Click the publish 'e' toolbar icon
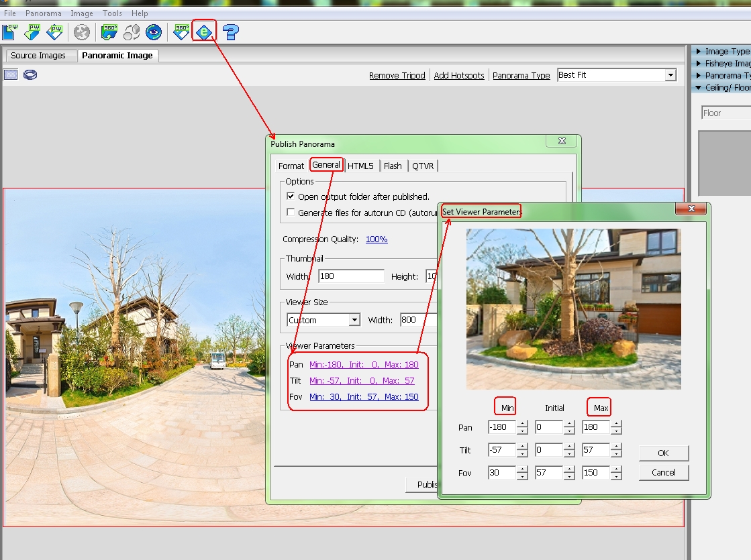Viewport: 751px width, 560px height. tap(204, 32)
